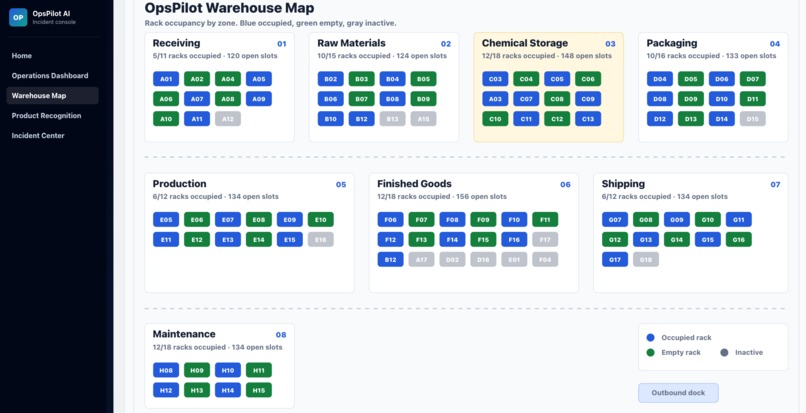This screenshot has width=806, height=413.
Task: Click '6/12 racks occupied' under Production
Action: tap(187, 196)
